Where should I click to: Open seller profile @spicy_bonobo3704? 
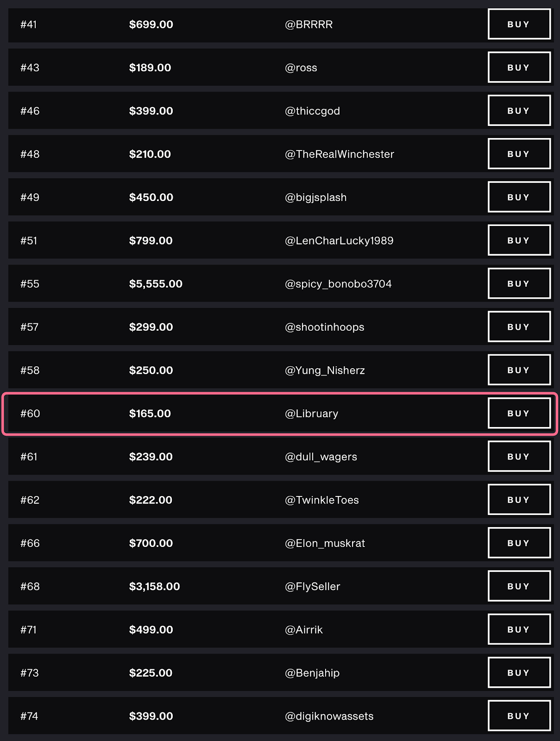click(338, 284)
